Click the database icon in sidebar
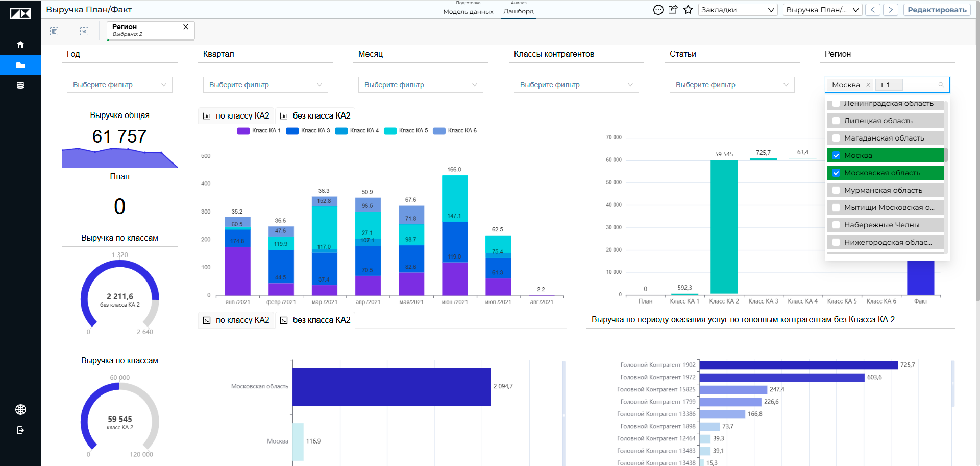Screen dimensions: 980x466 [20, 85]
